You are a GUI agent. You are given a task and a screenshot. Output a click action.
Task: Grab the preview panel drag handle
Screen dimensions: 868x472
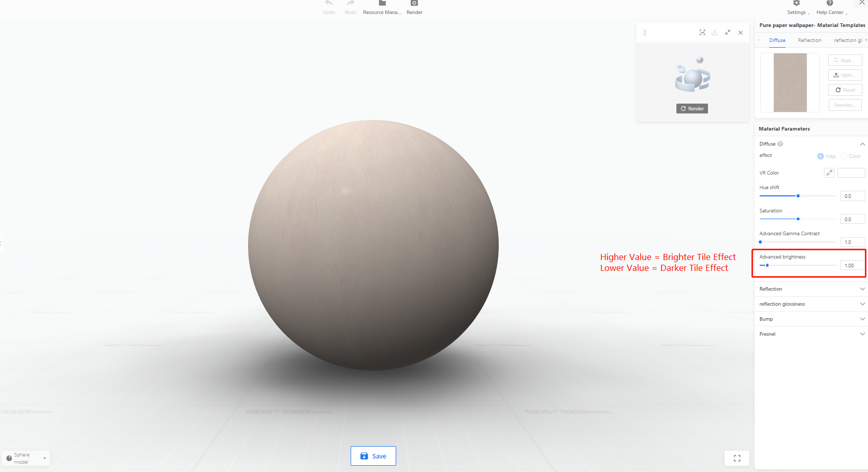(645, 33)
